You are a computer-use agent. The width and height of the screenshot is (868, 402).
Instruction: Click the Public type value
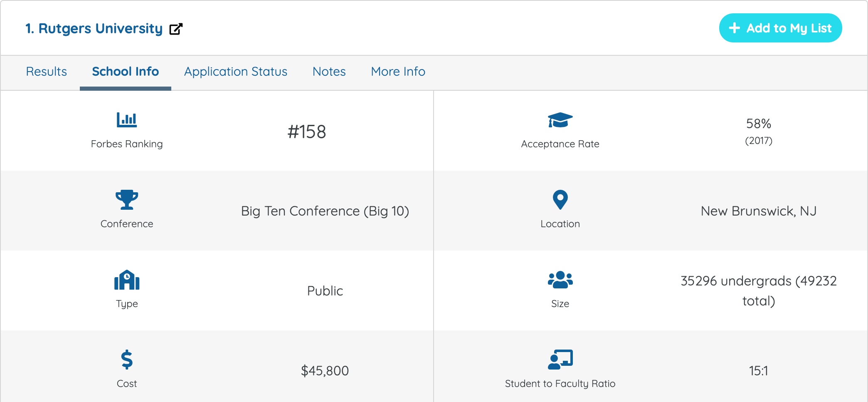pyautogui.click(x=325, y=291)
